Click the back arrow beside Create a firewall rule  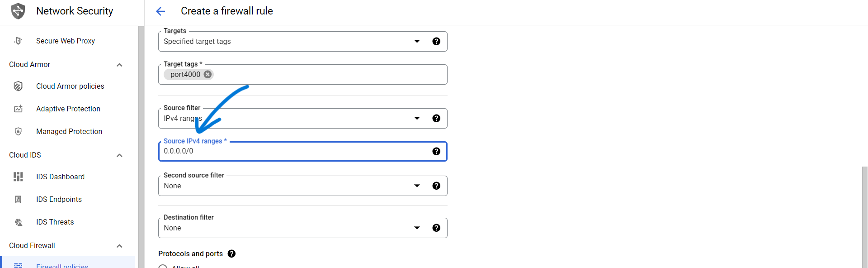click(160, 11)
